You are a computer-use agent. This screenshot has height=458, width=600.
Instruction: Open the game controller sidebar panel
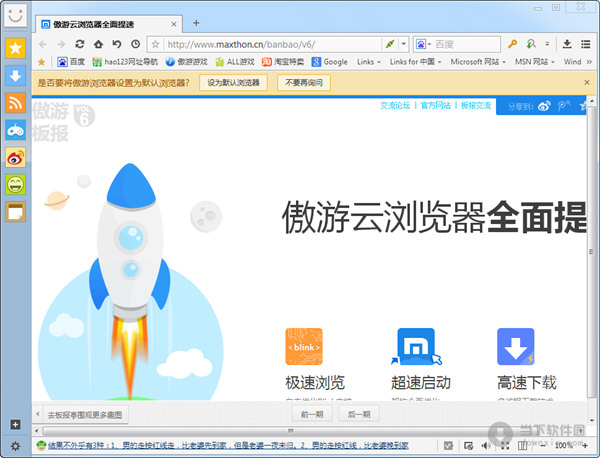point(15,130)
